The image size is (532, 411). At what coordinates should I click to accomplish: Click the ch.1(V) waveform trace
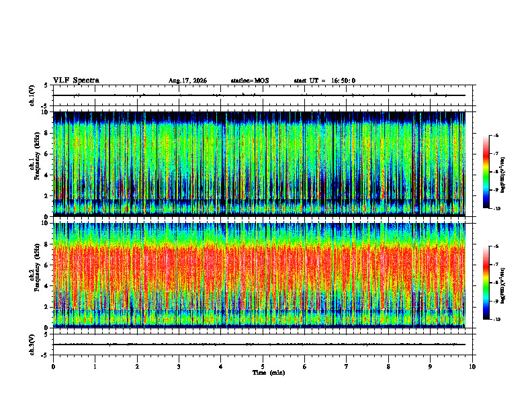(259, 95)
